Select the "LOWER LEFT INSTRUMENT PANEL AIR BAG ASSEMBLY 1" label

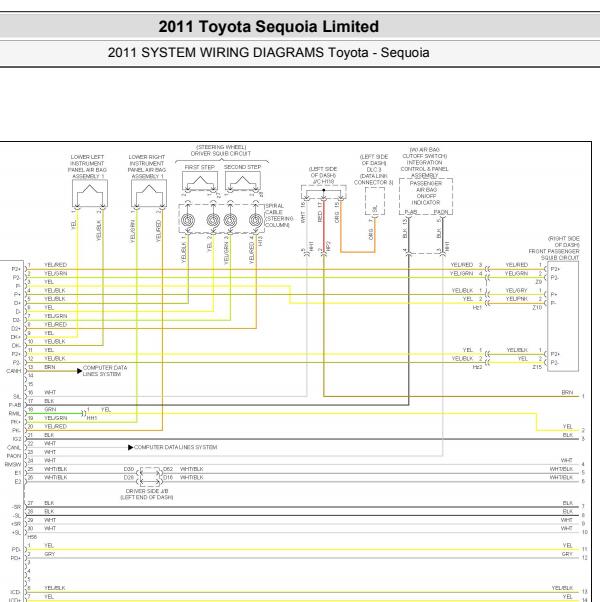click(x=87, y=167)
